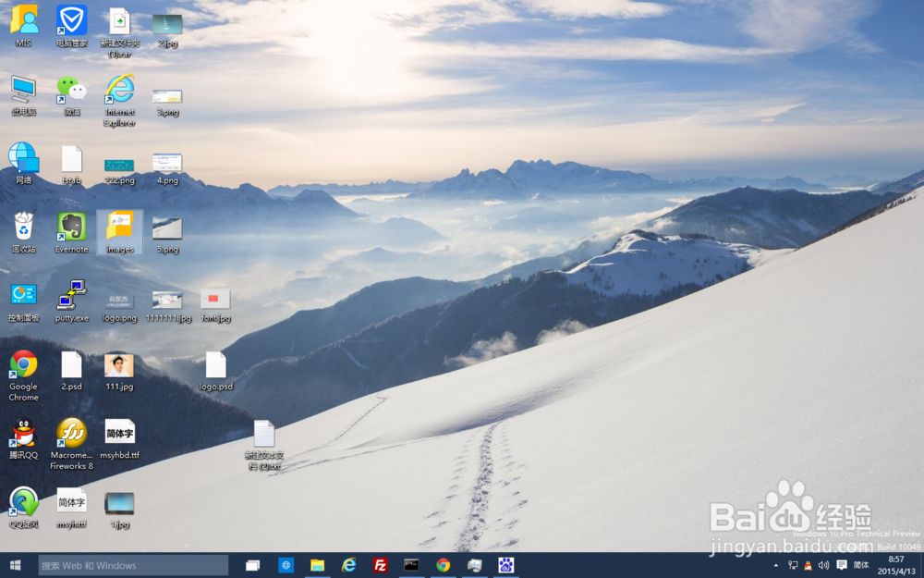Select the images folder
This screenshot has width=924, height=578.
tap(119, 232)
